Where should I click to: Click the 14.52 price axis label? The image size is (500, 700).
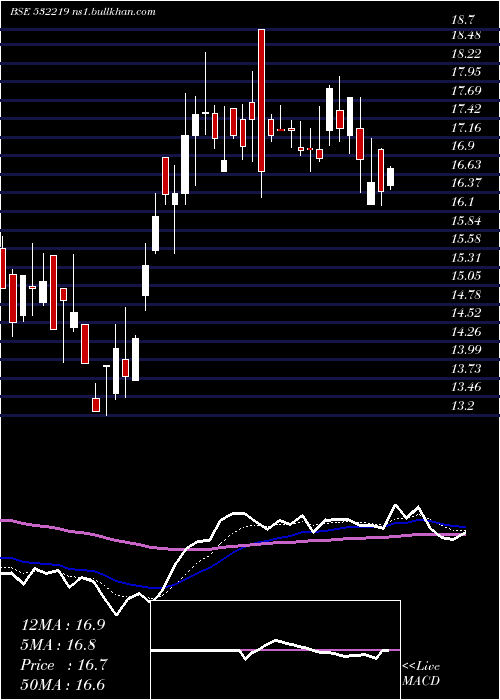click(466, 313)
